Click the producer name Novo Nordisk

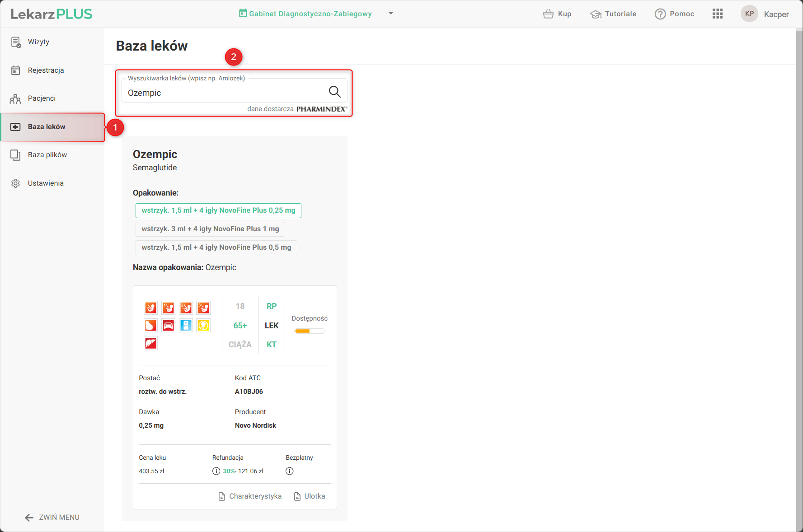pos(255,425)
